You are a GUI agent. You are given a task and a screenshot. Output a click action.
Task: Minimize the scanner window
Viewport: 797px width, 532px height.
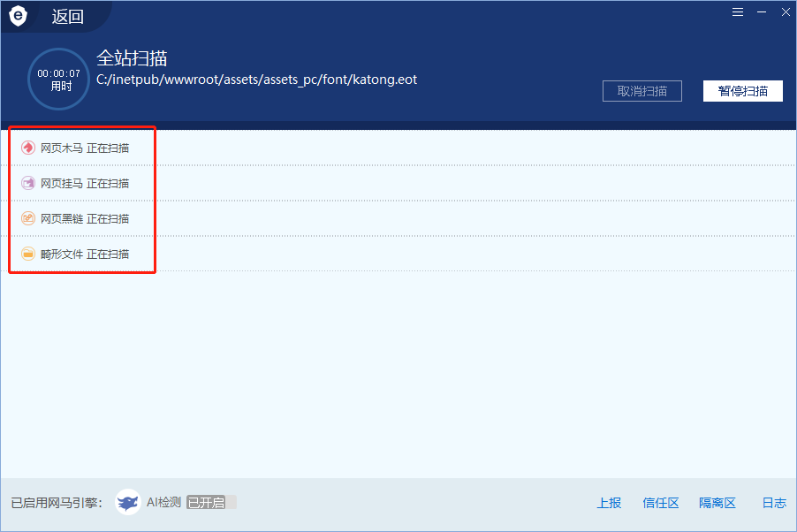pyautogui.click(x=762, y=12)
